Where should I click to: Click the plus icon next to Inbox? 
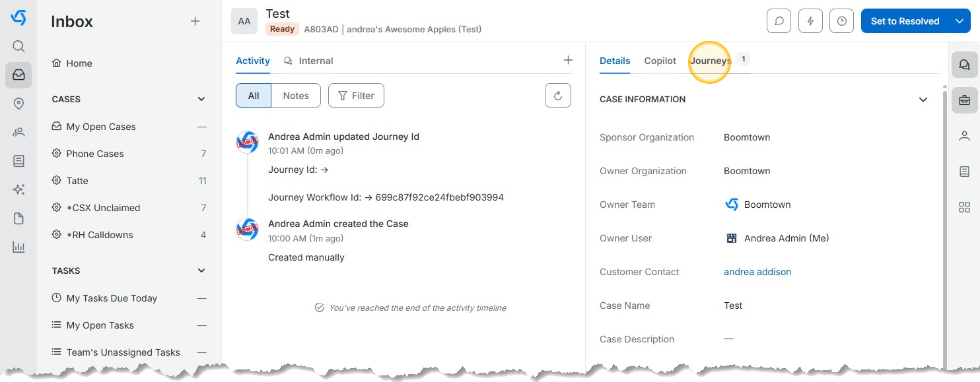[195, 21]
